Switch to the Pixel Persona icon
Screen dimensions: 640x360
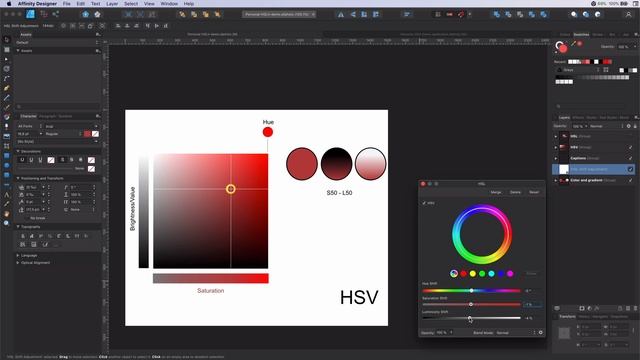coord(44,14)
